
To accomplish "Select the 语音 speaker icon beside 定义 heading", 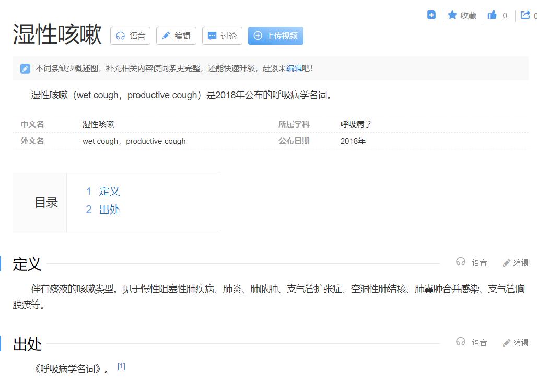I will tap(461, 262).
